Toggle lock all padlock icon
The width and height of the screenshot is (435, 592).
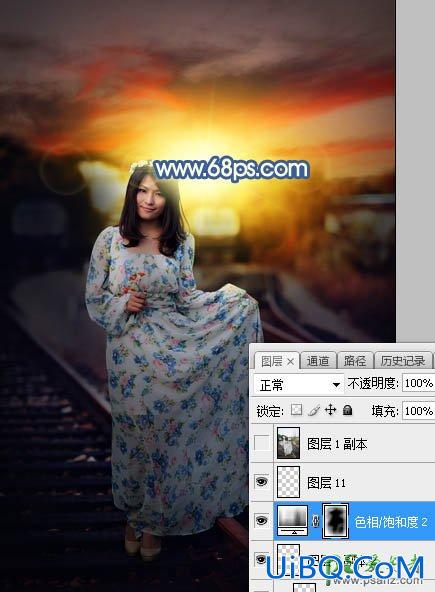347,410
